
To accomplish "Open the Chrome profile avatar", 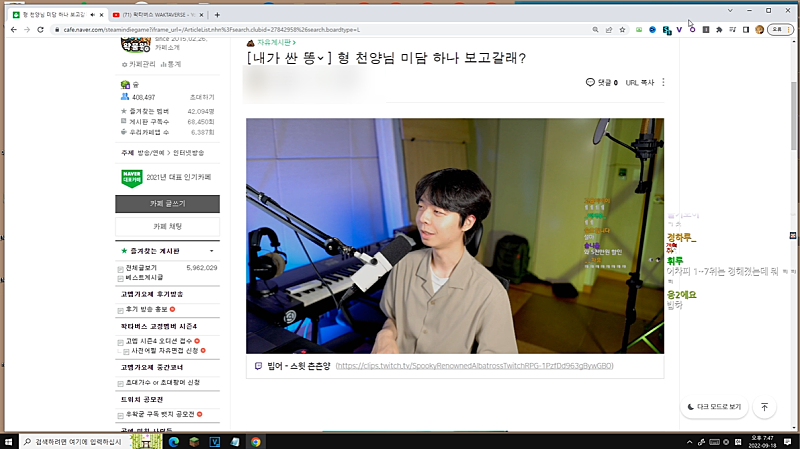I will 759,30.
